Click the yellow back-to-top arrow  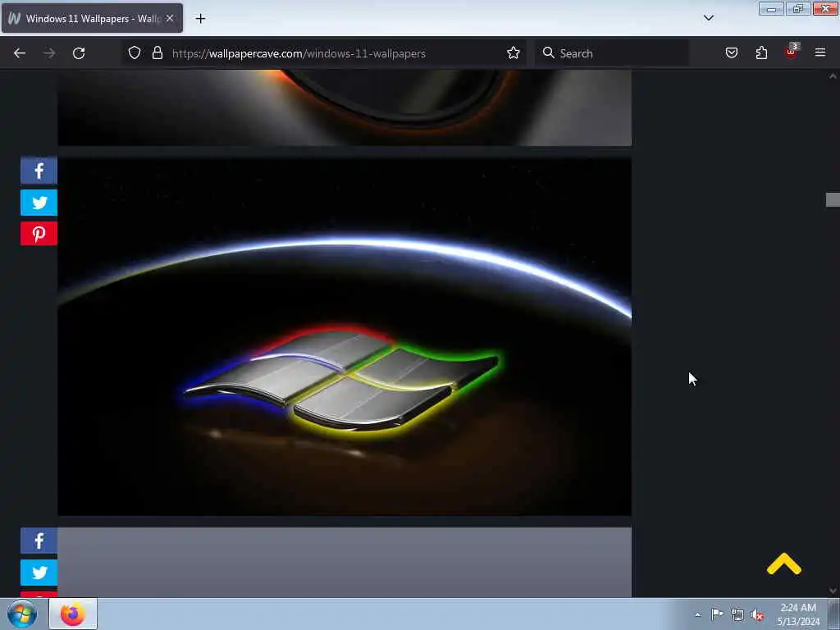[783, 564]
